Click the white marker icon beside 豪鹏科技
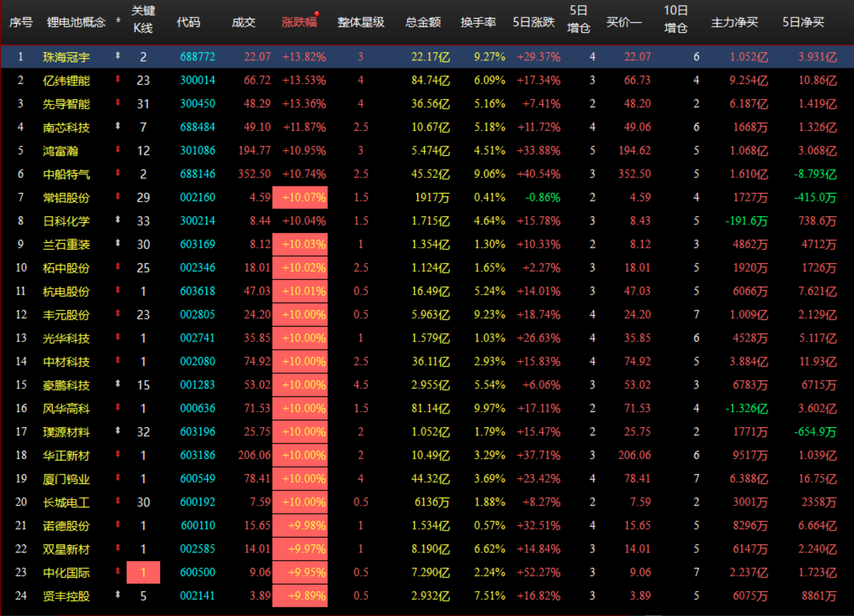The width and height of the screenshot is (854, 616). pyautogui.click(x=119, y=384)
